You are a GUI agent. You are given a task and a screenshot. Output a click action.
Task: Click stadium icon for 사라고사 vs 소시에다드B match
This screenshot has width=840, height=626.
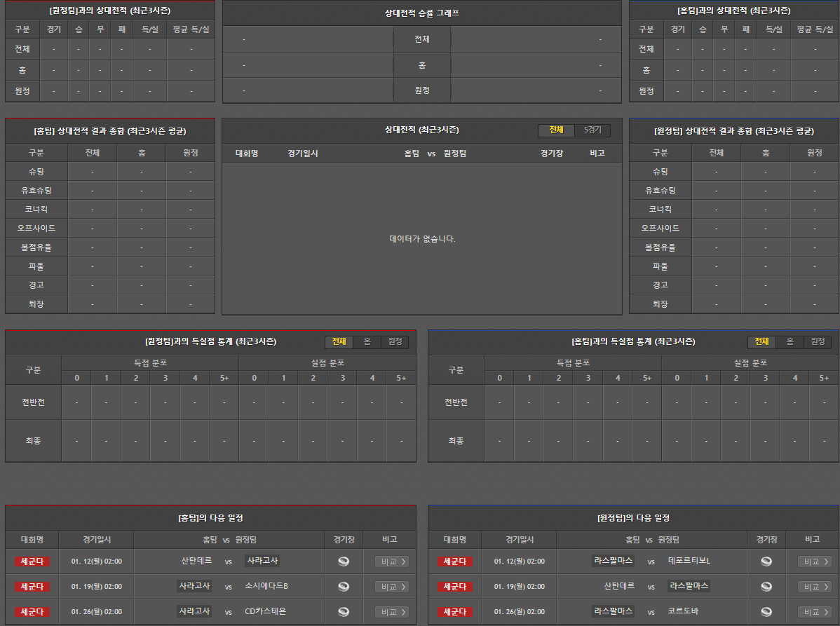pyautogui.click(x=344, y=586)
